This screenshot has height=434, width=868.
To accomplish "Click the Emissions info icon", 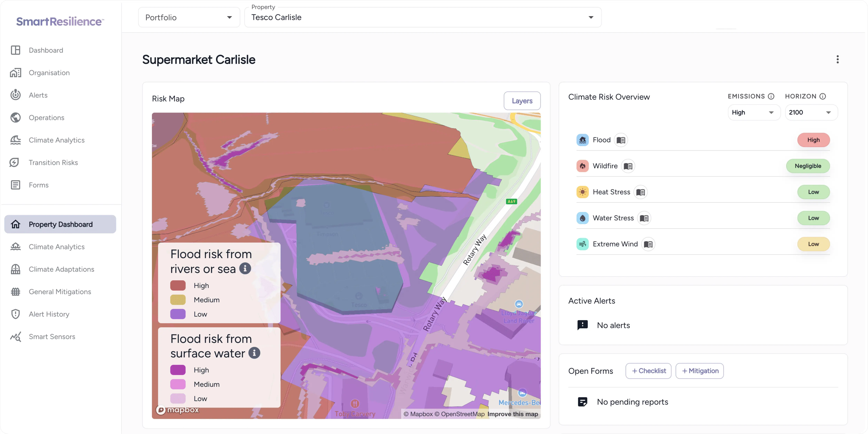I will (x=771, y=96).
